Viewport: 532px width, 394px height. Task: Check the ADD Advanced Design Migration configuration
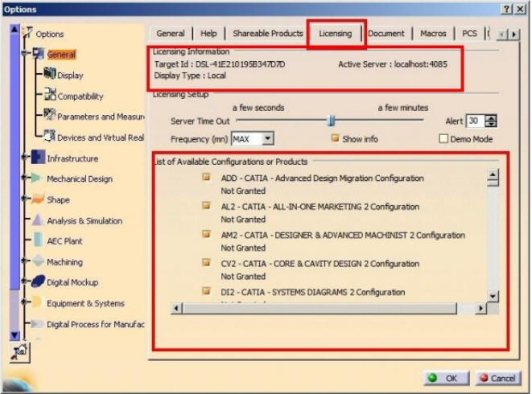[x=206, y=178]
